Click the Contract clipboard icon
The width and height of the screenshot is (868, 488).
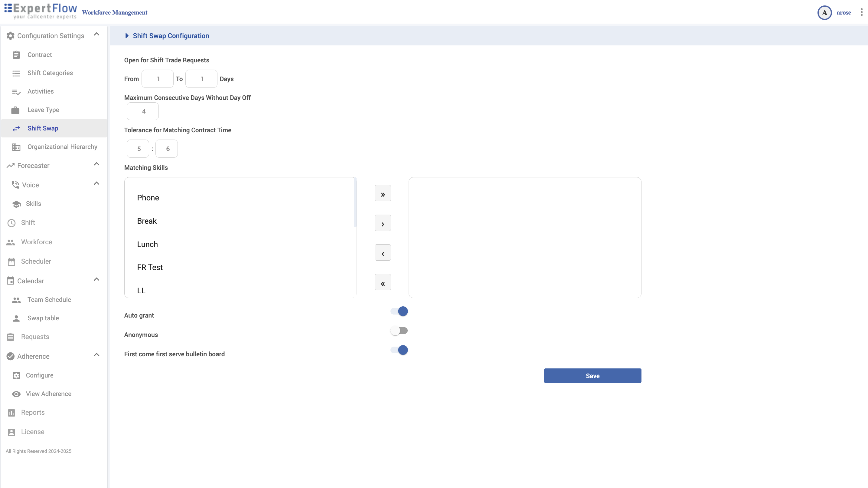(16, 54)
